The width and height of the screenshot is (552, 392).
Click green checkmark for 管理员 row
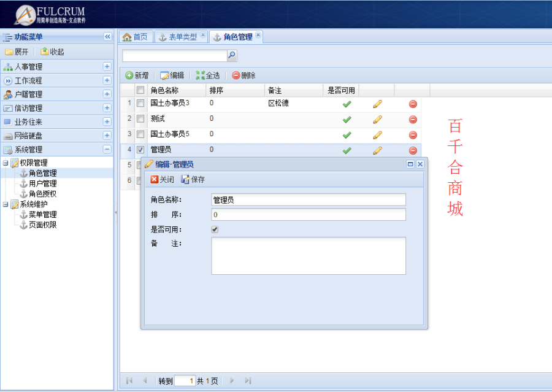tap(347, 150)
